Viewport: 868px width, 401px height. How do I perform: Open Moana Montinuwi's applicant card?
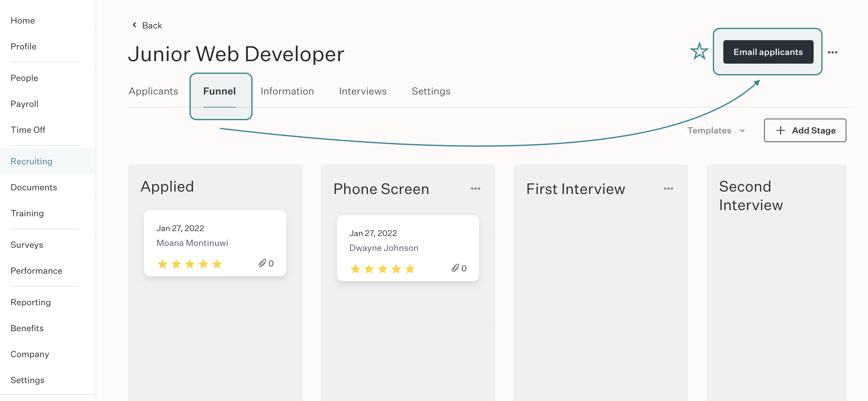tap(215, 243)
